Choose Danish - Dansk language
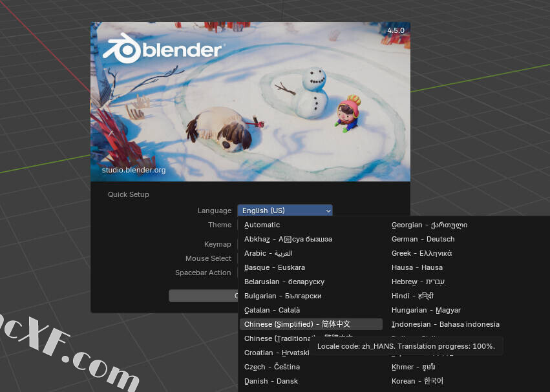Screen dimensions: 550x392 311,381
